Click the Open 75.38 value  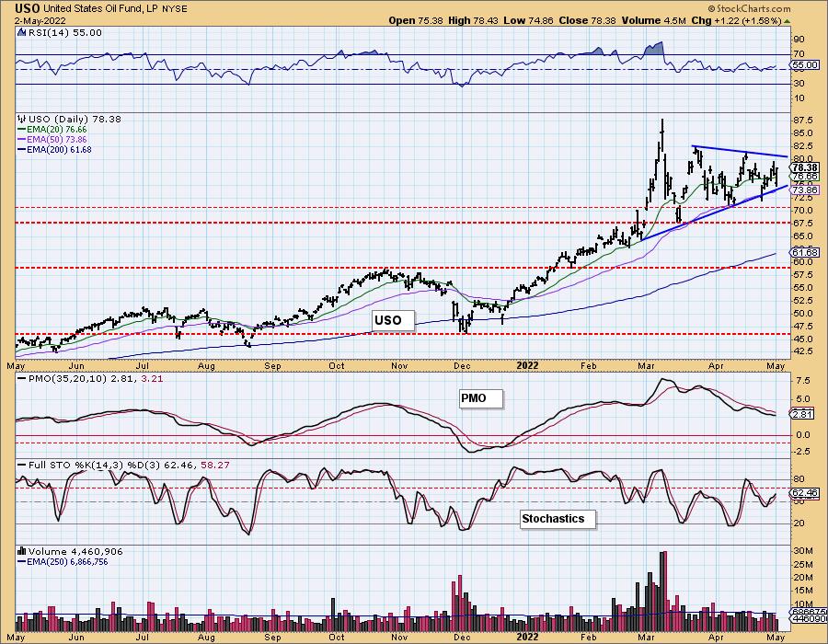[x=416, y=20]
